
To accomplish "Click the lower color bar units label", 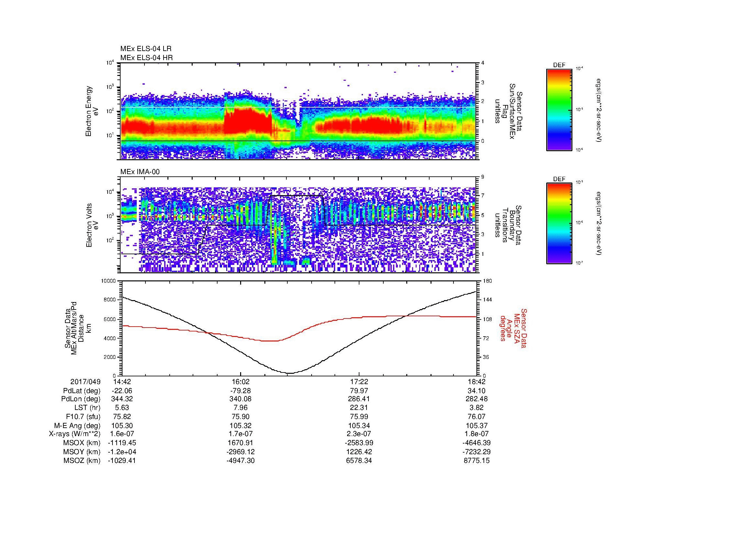I will tap(599, 224).
